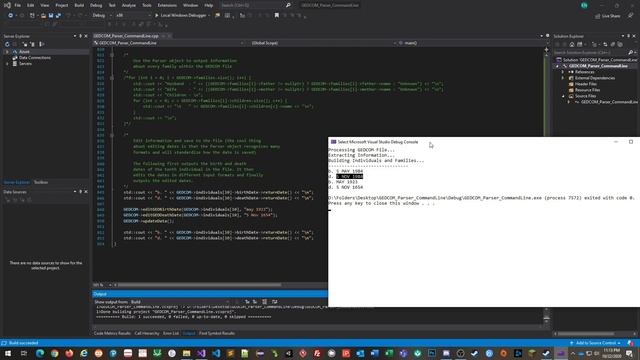Select Data Connections in Server Explorer
Image resolution: width=640 pixels, height=360 pixels.
point(35,58)
